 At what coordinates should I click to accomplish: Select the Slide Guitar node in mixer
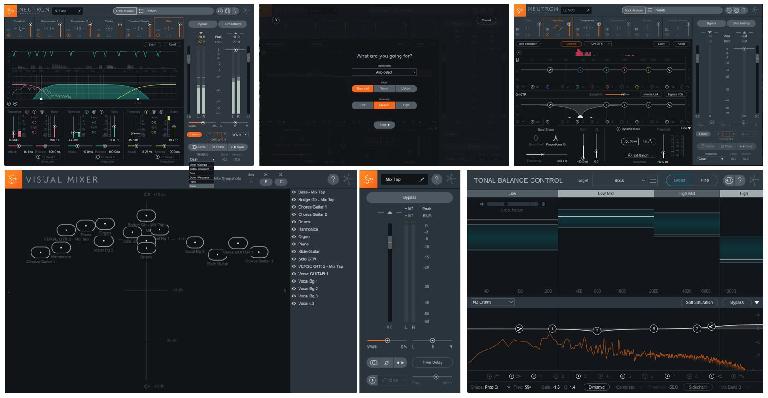tap(217, 255)
